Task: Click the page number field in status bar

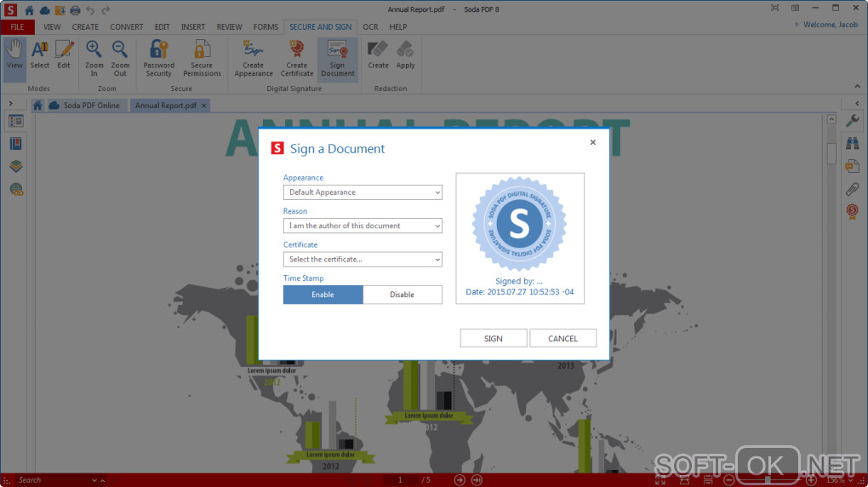Action: pos(400,480)
